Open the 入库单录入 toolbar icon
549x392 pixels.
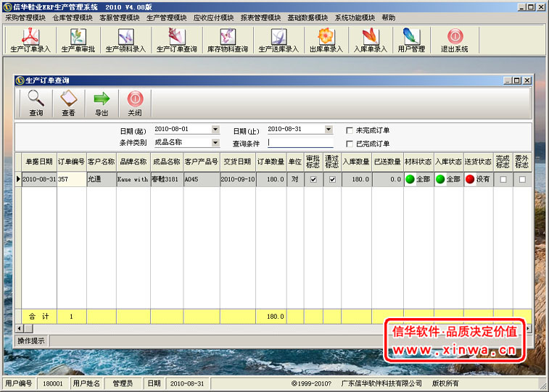click(x=370, y=40)
